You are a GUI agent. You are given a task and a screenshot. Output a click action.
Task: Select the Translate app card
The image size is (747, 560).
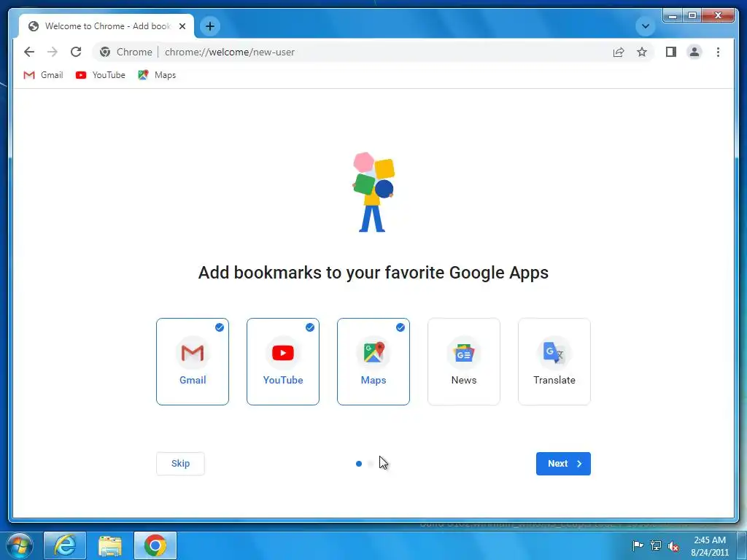point(554,362)
